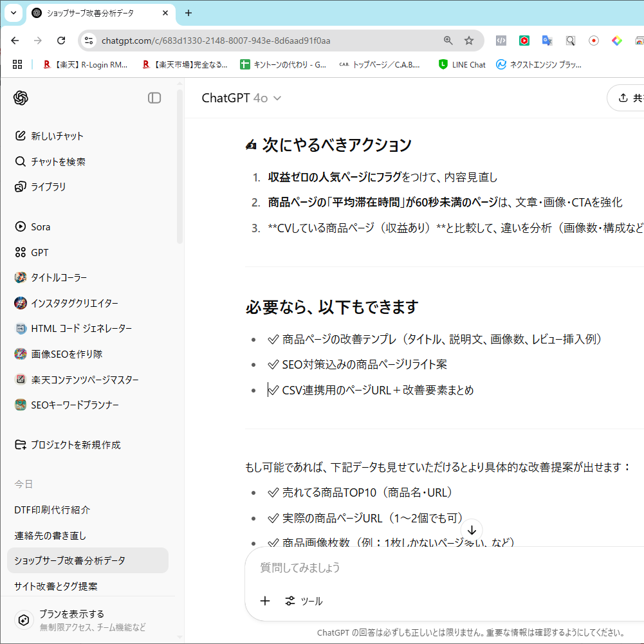Open the SEOキーワードプランナー GPT
Screen dimensions: 644x644
coord(68,405)
